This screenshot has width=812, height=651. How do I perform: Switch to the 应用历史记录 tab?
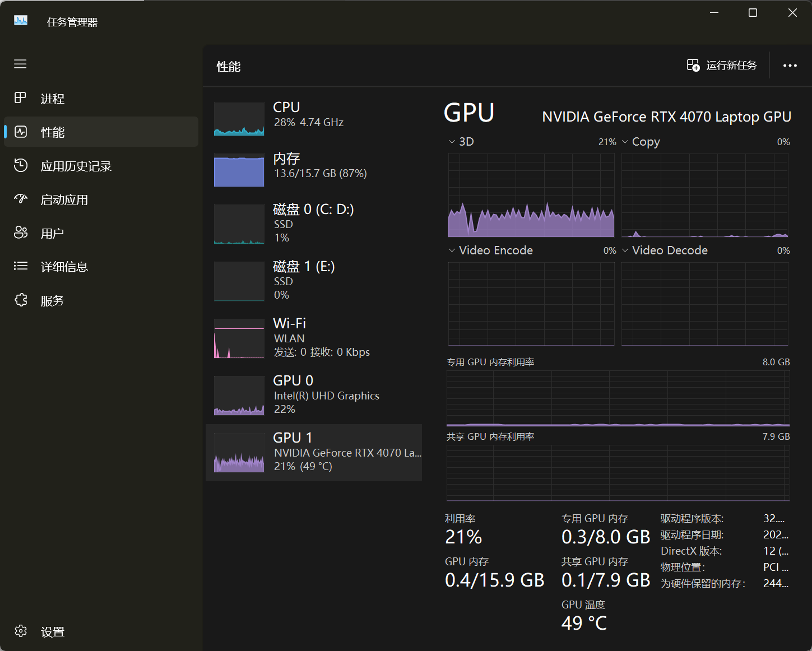point(101,166)
